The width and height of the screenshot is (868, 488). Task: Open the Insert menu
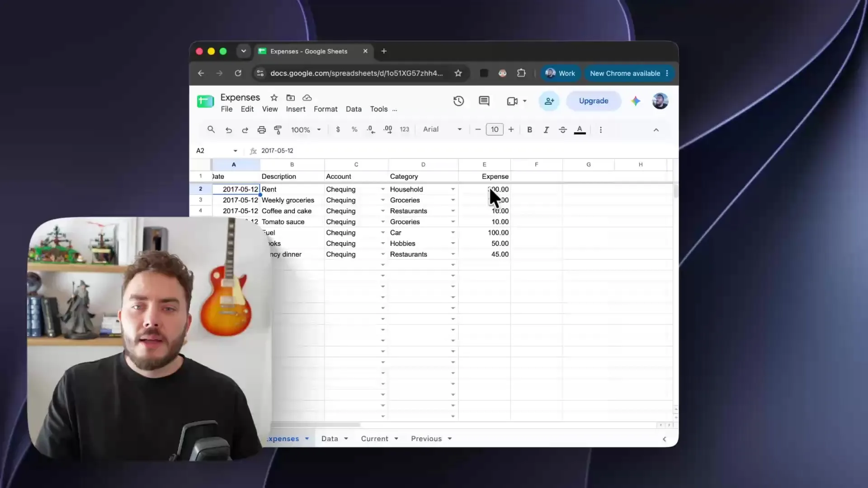[296, 109]
